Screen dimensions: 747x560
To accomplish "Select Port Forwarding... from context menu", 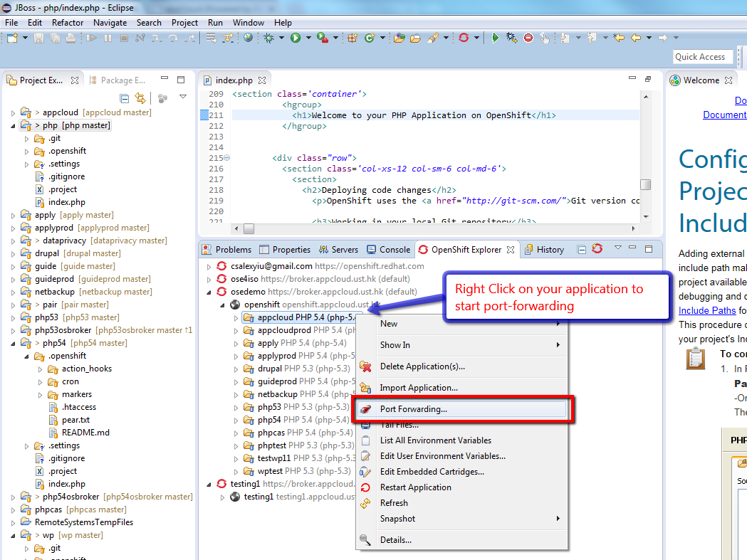I will (x=413, y=409).
